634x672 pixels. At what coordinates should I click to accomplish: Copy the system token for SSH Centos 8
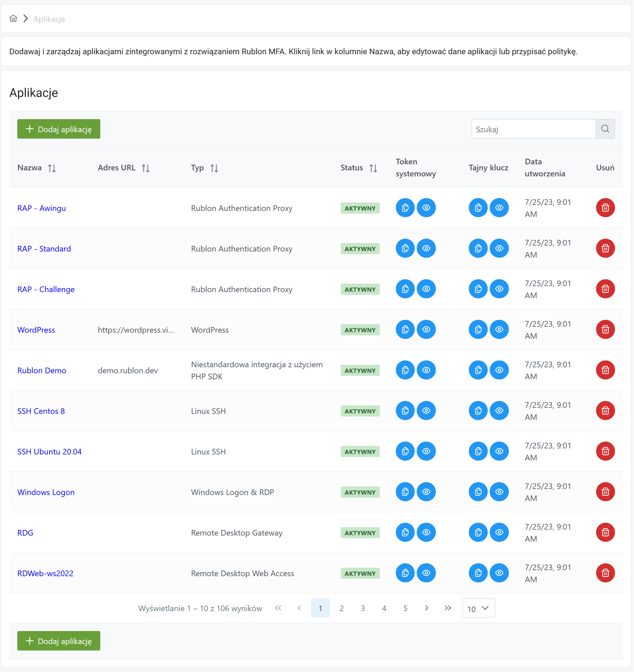pos(405,410)
